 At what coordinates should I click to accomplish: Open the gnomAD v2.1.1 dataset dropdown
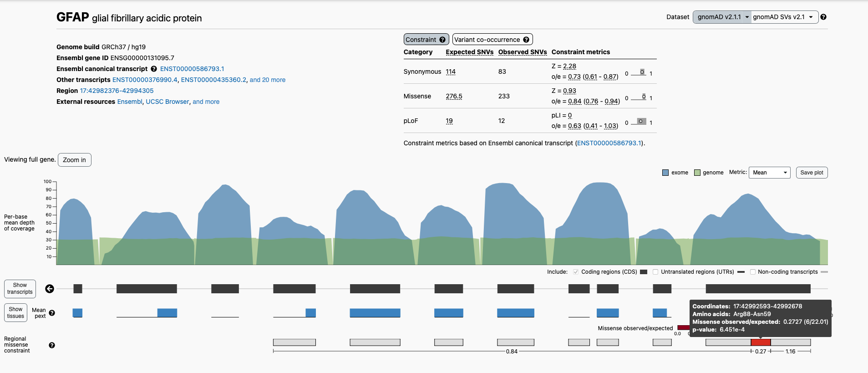coord(722,17)
